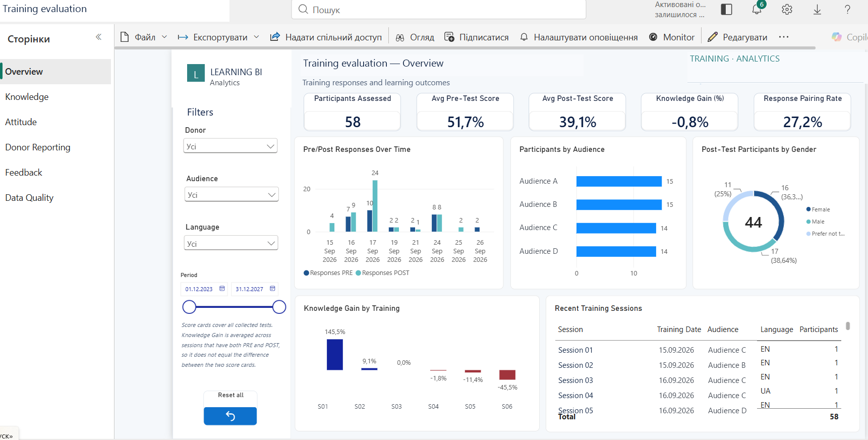Click in the Пошук search field
This screenshot has width=868, height=440.
coord(439,10)
